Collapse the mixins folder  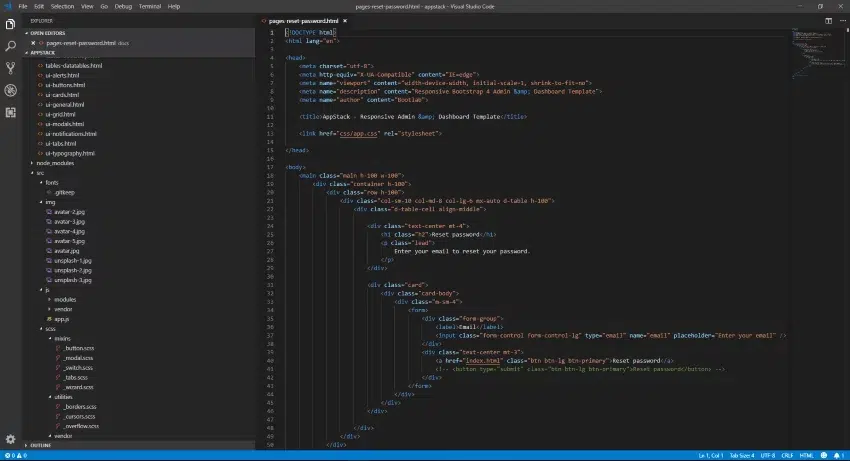[x=62, y=338]
